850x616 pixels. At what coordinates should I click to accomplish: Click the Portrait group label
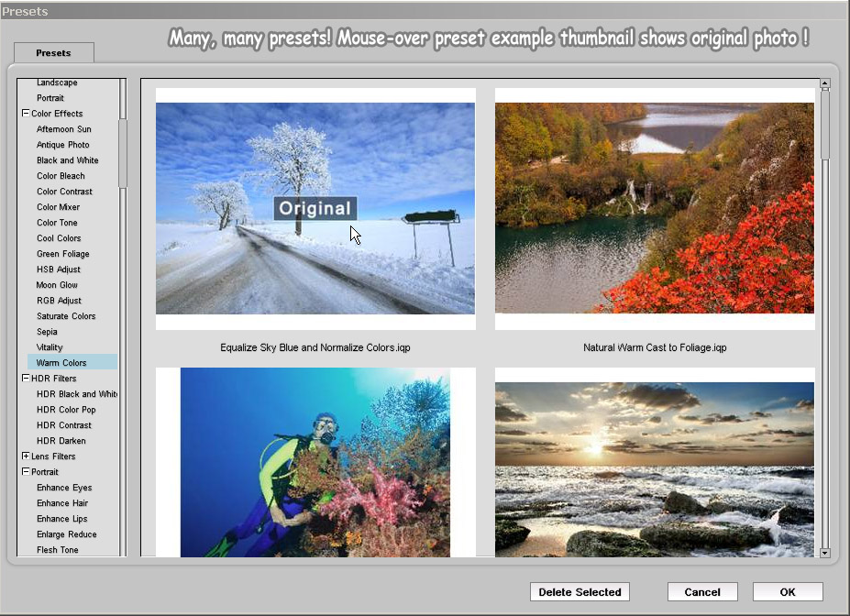[x=44, y=472]
